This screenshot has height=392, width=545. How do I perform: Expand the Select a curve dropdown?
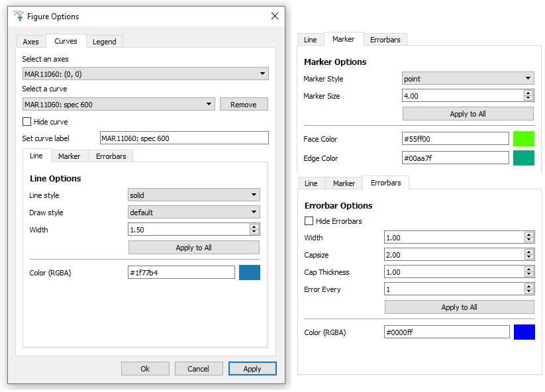point(119,104)
